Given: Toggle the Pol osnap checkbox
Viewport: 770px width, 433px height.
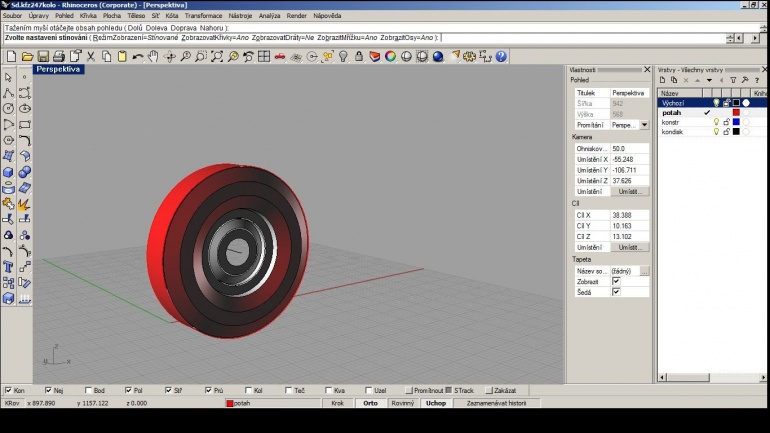Looking at the screenshot, I should 128,390.
